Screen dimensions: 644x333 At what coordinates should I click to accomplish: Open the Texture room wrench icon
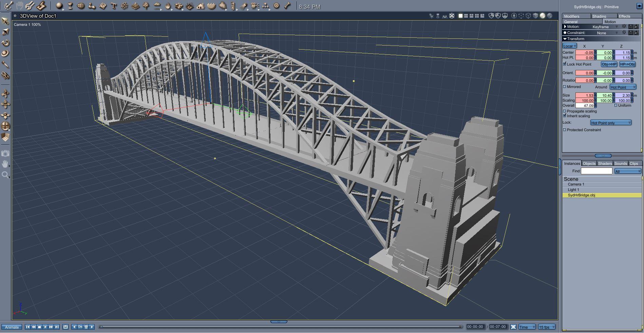click(30, 6)
